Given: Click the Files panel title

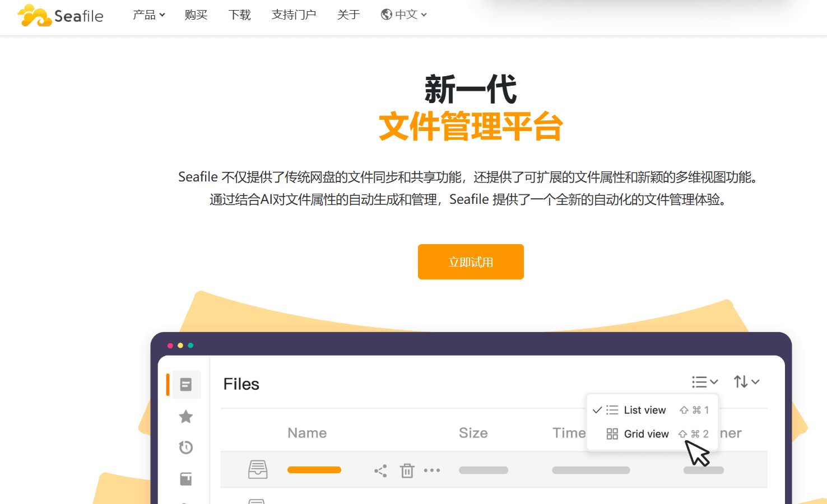Looking at the screenshot, I should (x=241, y=384).
